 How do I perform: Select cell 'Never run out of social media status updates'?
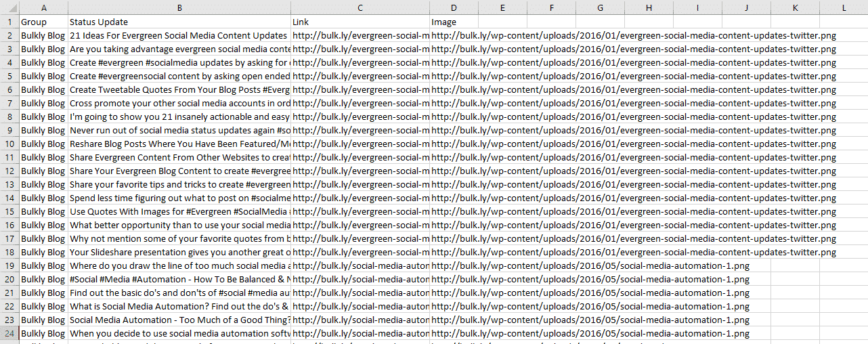coord(179,130)
